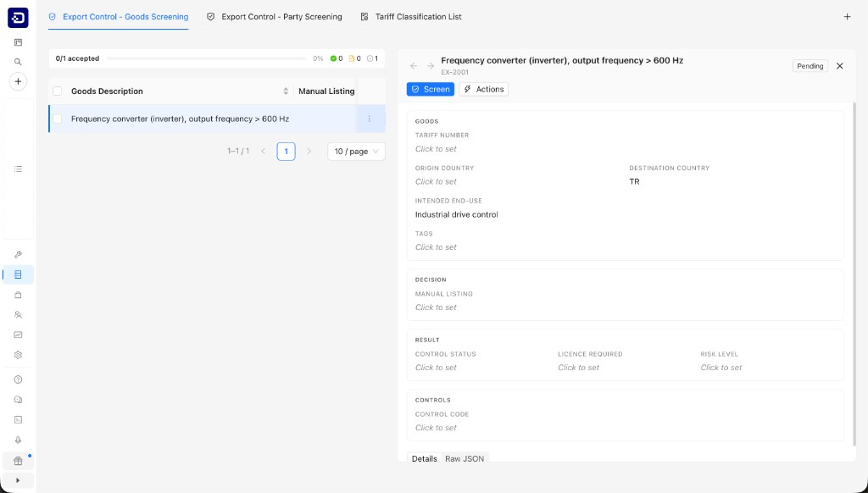The width and height of the screenshot is (868, 493).
Task: Select the highlighted table view icon in sidebar
Action: click(x=18, y=274)
